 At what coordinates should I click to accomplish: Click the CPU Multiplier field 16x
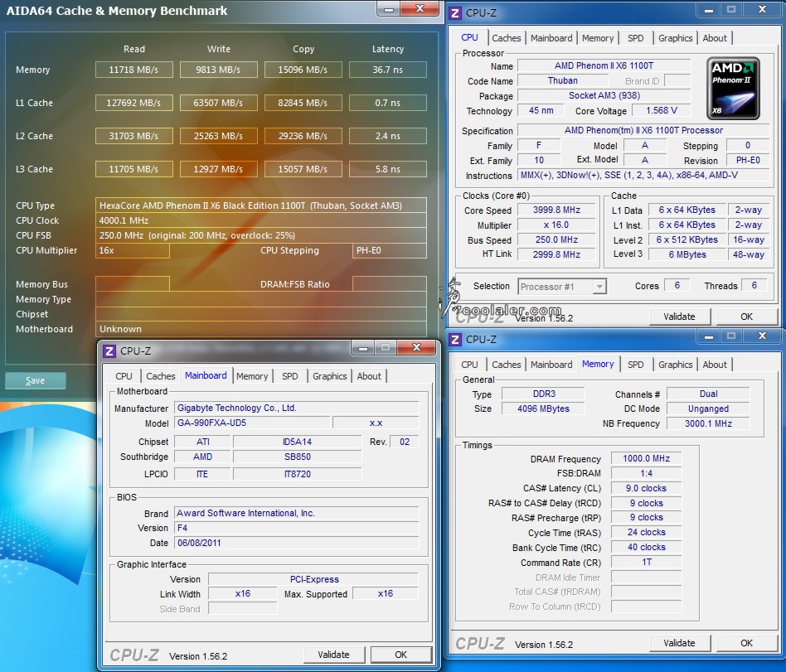pos(133,250)
